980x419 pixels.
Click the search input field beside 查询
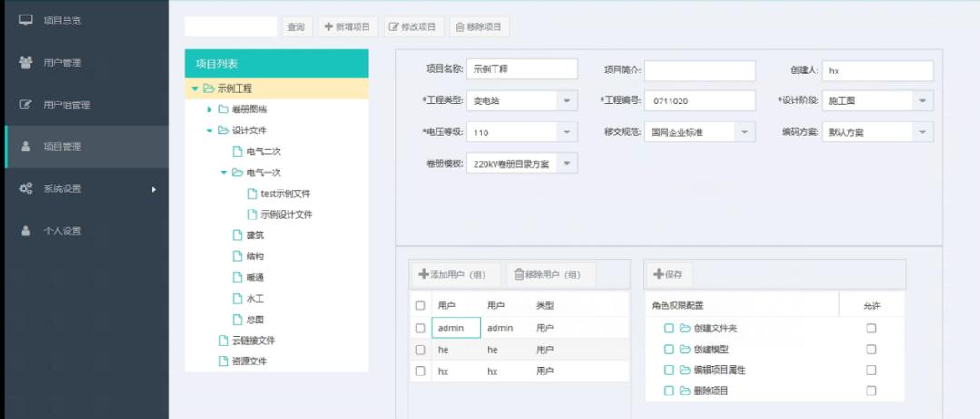230,27
